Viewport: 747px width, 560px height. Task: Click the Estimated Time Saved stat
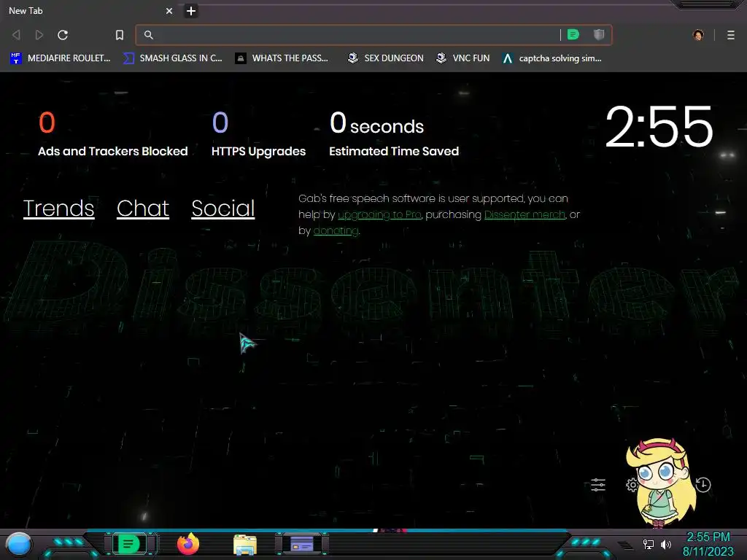click(x=394, y=134)
